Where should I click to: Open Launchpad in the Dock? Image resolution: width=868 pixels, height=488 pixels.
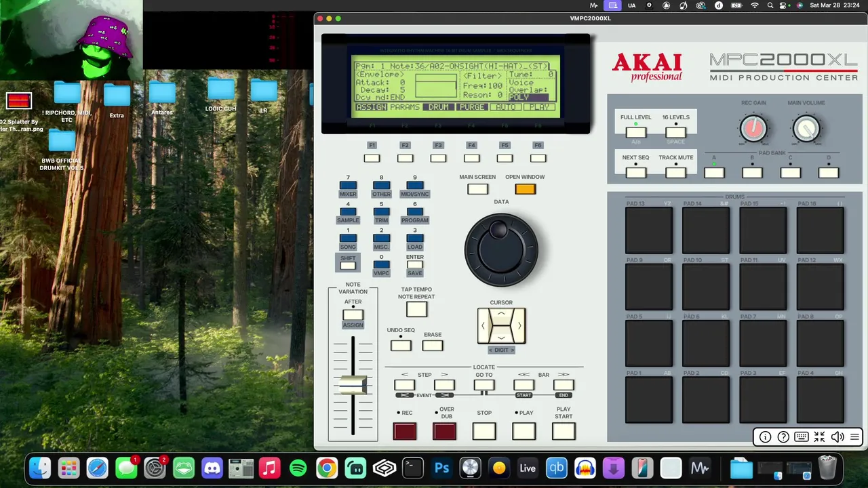click(68, 468)
